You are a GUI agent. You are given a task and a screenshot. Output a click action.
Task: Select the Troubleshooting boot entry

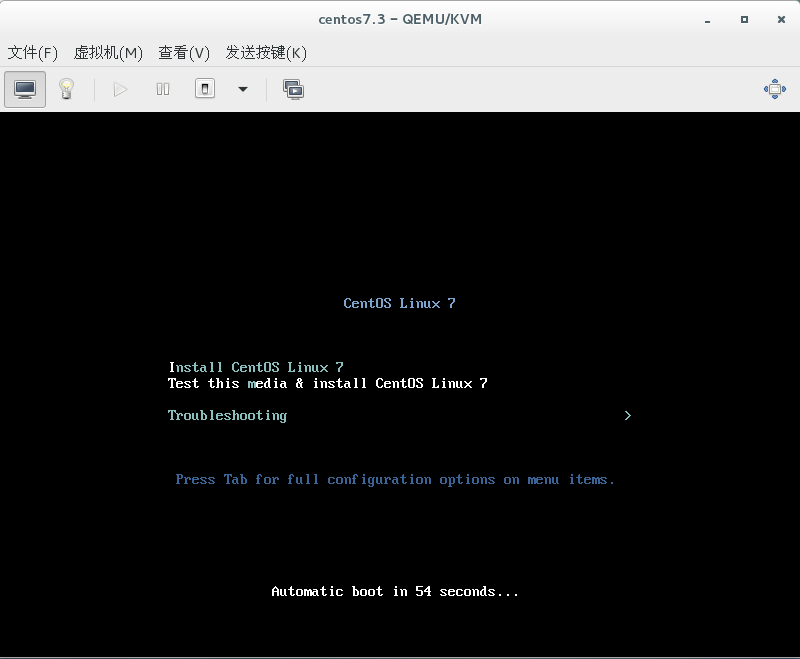(228, 416)
